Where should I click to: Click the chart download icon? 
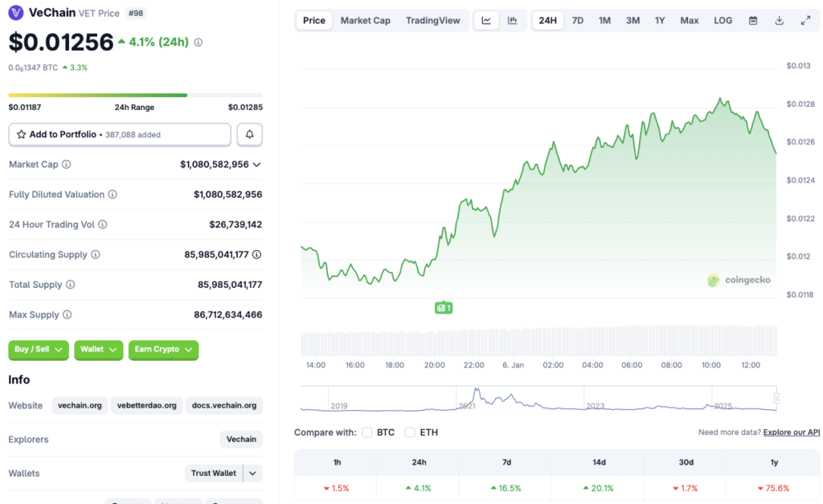[778, 19]
